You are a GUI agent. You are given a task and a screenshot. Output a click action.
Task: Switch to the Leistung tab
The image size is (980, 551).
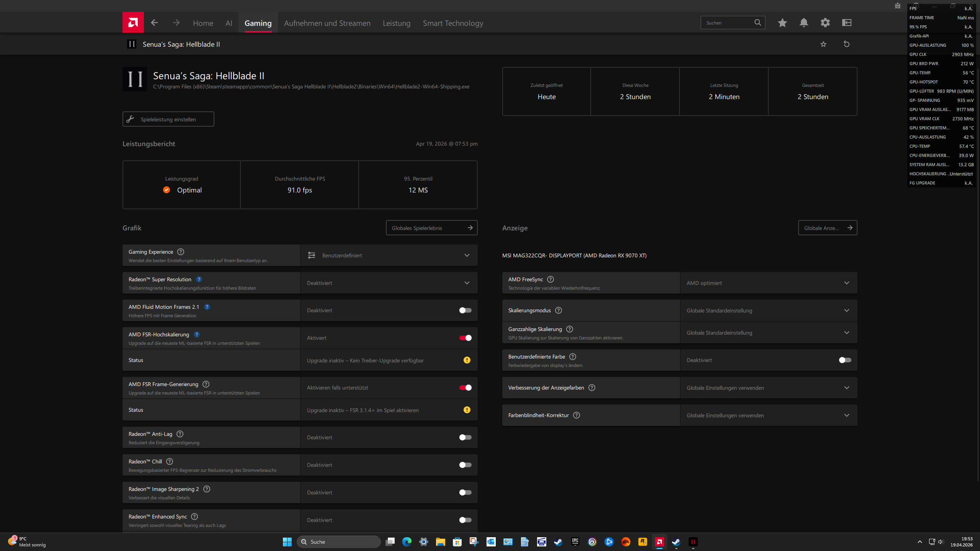click(x=396, y=23)
